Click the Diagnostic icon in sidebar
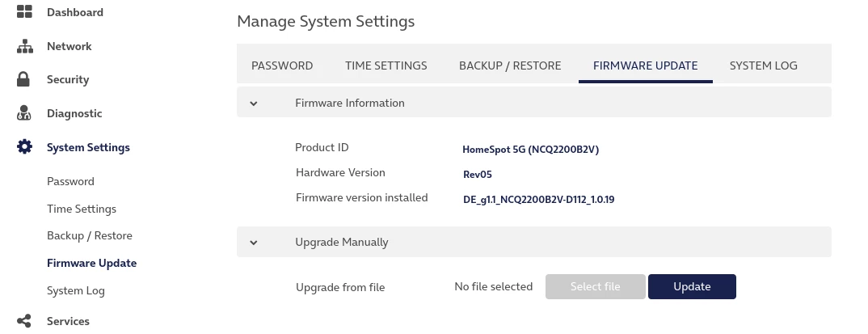Viewport: 868px width, 334px height. pyautogui.click(x=24, y=113)
